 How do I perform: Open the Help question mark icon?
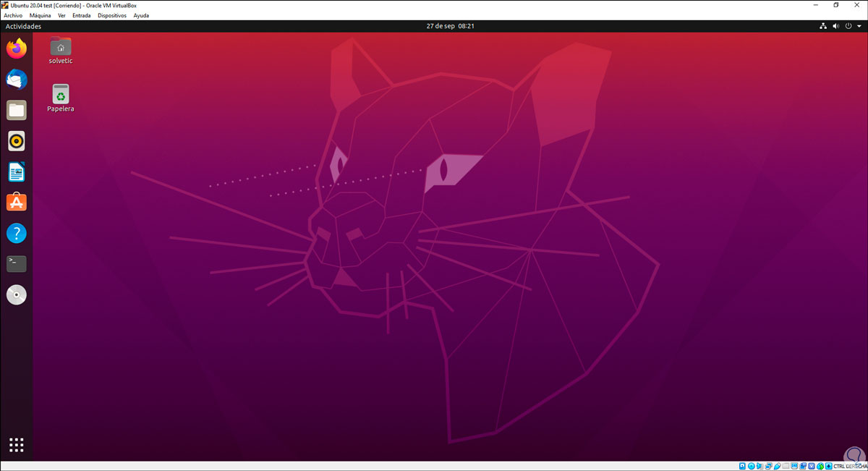point(17,233)
